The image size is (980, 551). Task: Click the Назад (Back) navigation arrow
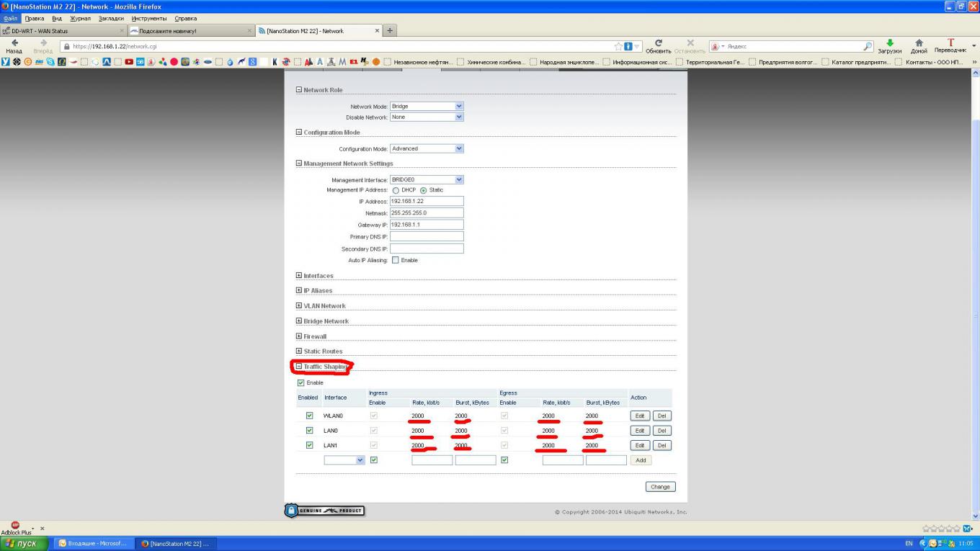14,44
